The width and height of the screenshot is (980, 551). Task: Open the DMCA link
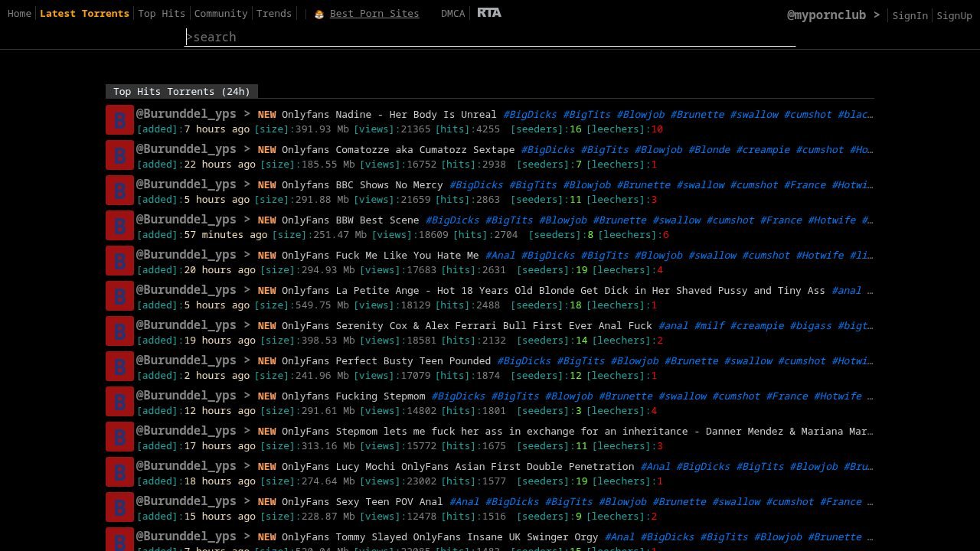[452, 14]
